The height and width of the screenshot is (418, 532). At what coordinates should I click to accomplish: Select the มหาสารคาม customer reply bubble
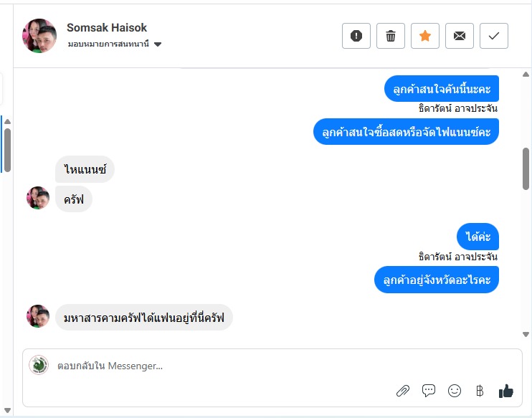pyautogui.click(x=144, y=316)
